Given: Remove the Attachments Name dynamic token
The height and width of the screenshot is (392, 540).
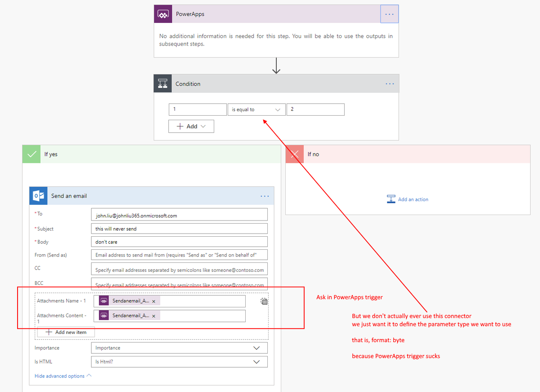Looking at the screenshot, I should [x=154, y=301].
